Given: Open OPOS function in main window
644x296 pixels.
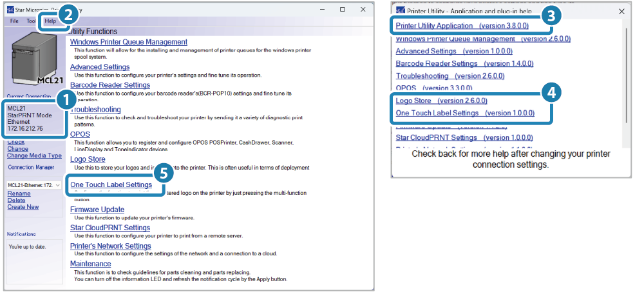Looking at the screenshot, I should click(80, 134).
